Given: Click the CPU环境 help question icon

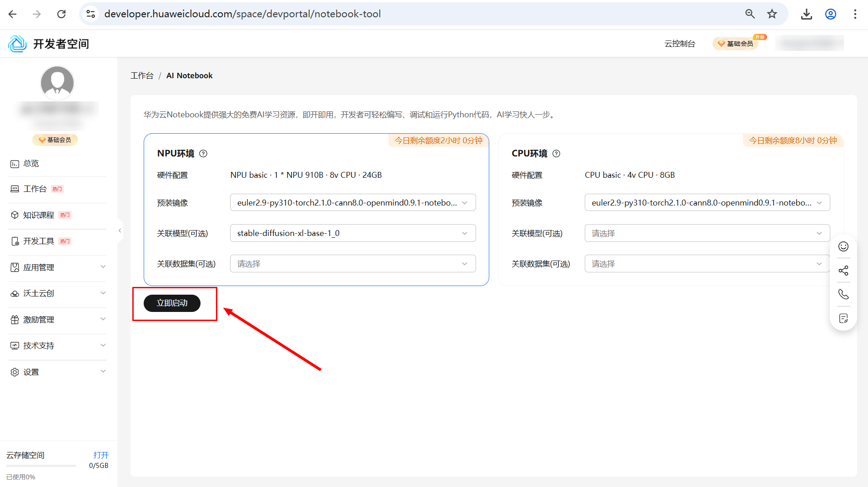Looking at the screenshot, I should tap(556, 154).
